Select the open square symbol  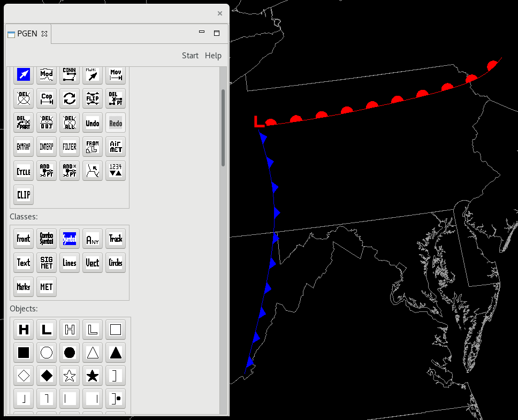click(x=116, y=330)
